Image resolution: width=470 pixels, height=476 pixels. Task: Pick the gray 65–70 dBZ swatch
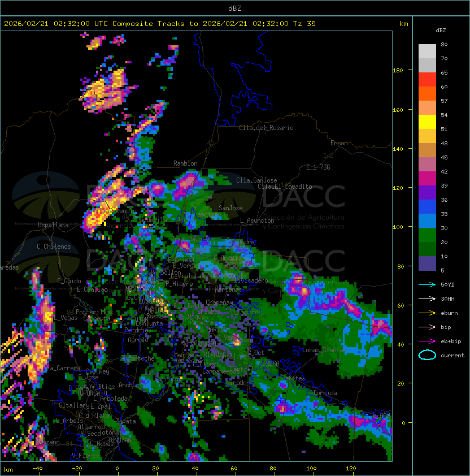click(427, 65)
